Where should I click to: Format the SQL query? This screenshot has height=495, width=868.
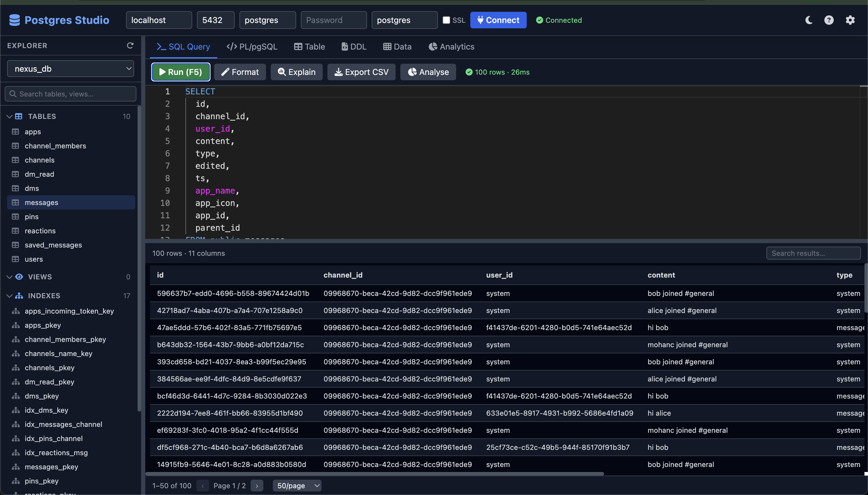[240, 72]
